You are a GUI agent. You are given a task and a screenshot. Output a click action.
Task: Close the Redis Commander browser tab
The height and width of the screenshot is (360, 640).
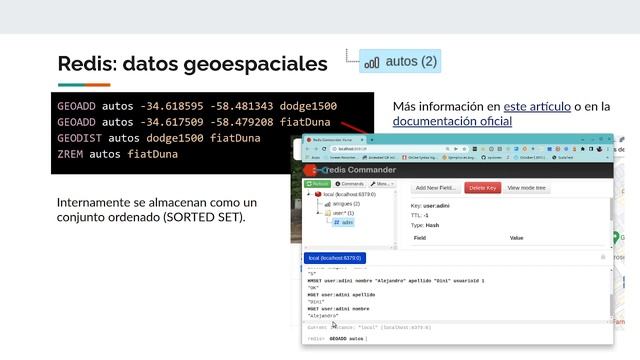coord(362,140)
